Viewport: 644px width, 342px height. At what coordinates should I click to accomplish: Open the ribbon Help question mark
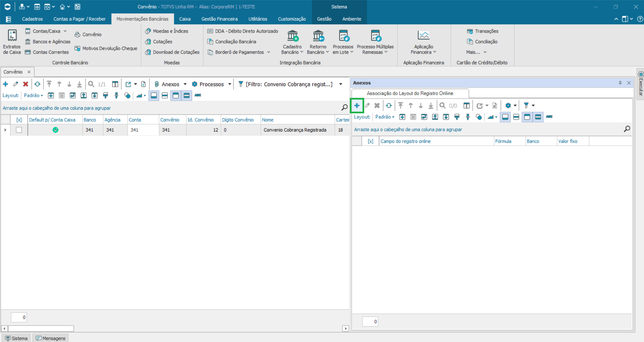(x=640, y=19)
